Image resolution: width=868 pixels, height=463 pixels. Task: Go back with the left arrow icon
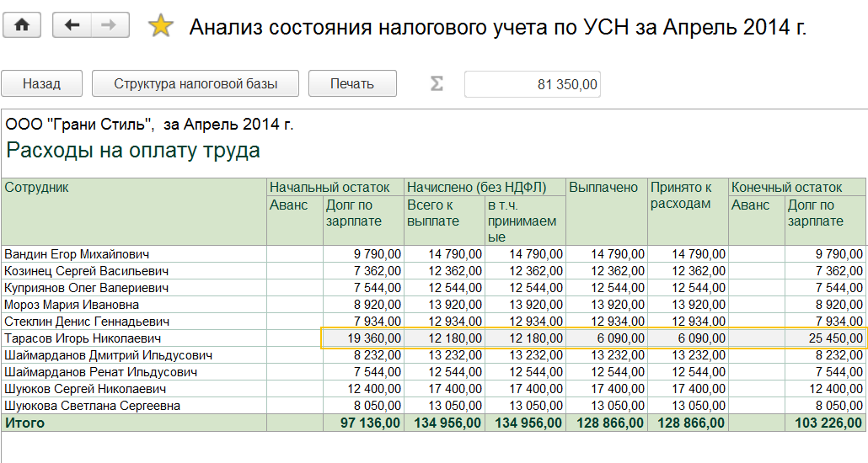[x=72, y=25]
